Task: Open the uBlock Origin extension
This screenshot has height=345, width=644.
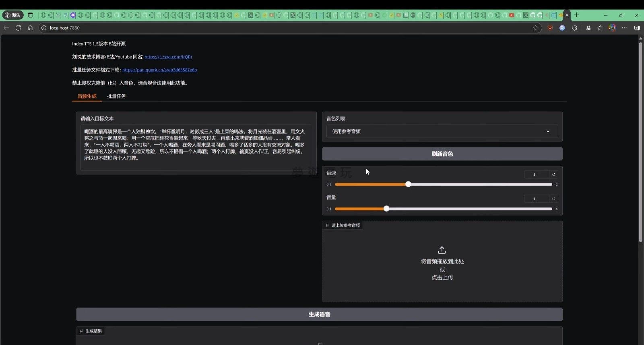Action: pos(550,28)
